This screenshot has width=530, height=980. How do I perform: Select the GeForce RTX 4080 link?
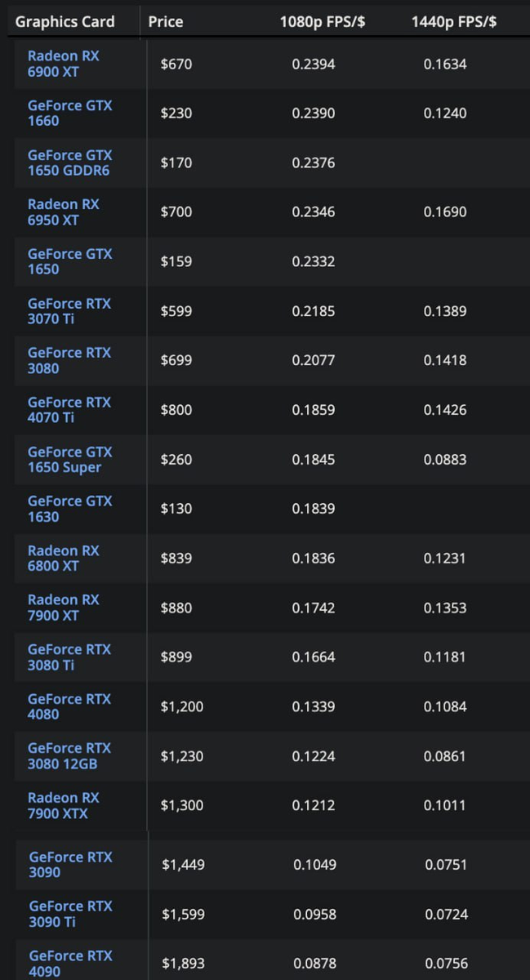pos(69,706)
